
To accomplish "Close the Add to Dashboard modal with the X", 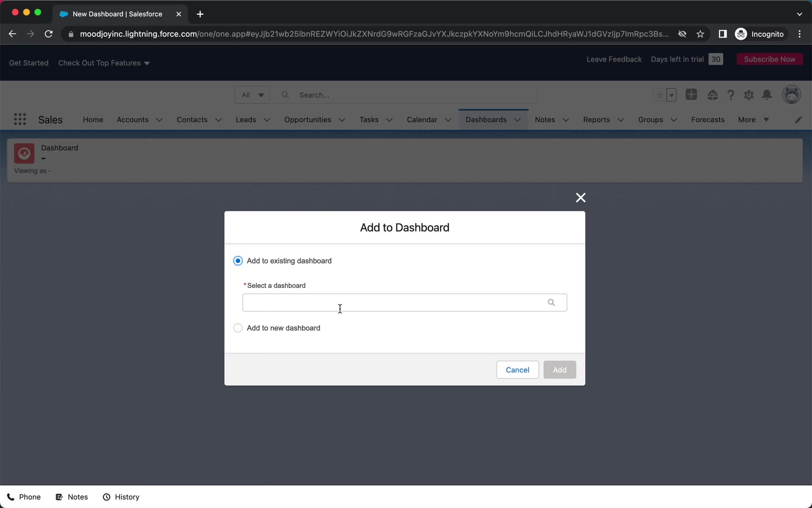I will click(581, 198).
